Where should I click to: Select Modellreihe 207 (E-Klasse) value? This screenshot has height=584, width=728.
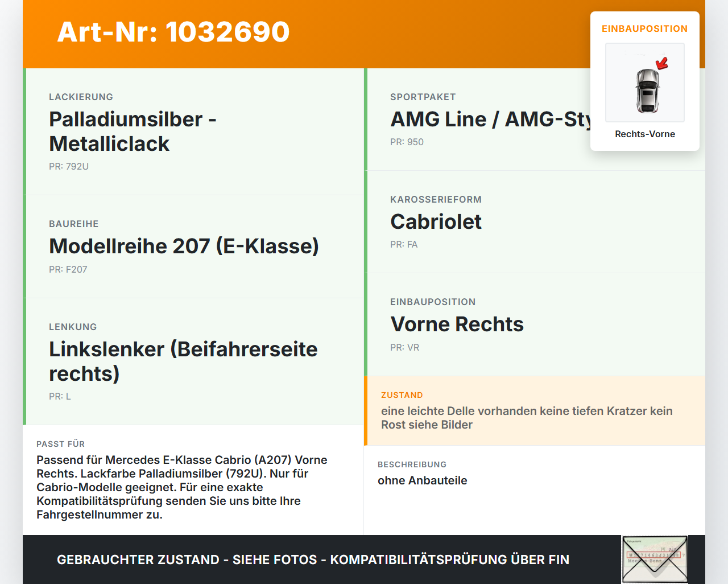pyautogui.click(x=184, y=246)
